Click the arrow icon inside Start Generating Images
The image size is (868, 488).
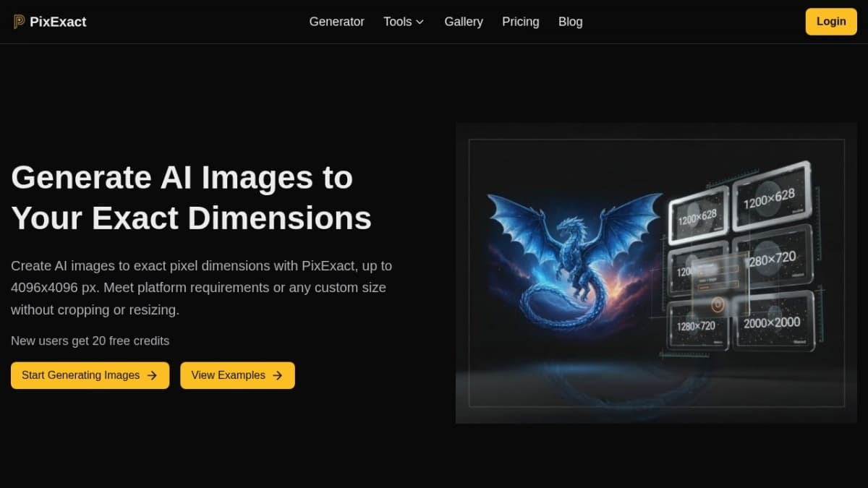coord(151,375)
